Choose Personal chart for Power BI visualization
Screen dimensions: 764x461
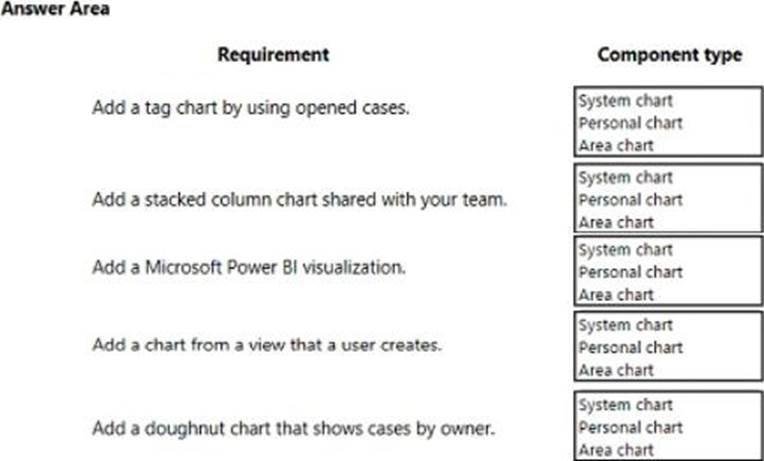[x=630, y=272]
